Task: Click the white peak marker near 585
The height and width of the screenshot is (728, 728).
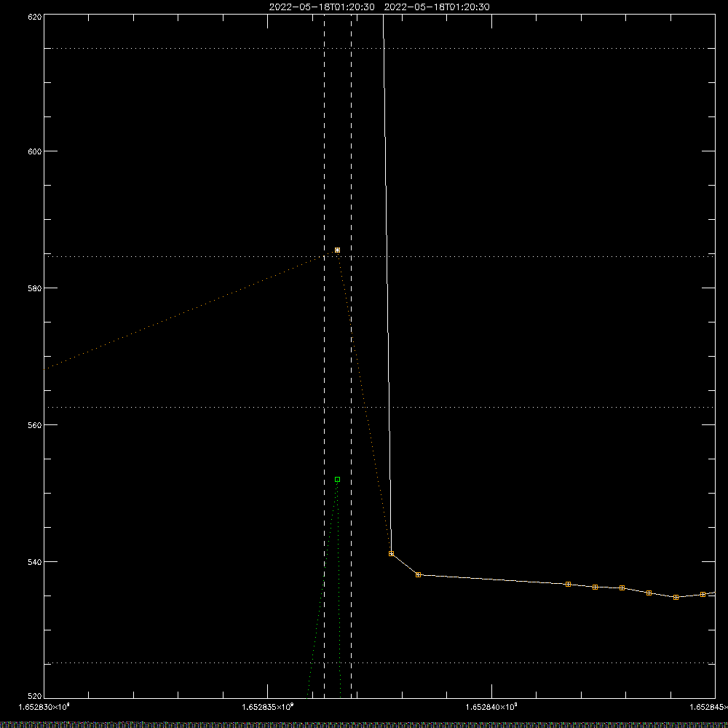Action: tap(338, 250)
